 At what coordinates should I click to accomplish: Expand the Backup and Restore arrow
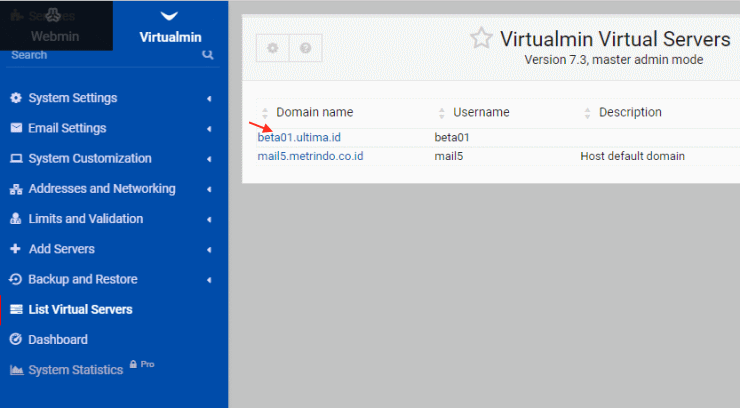(x=209, y=280)
